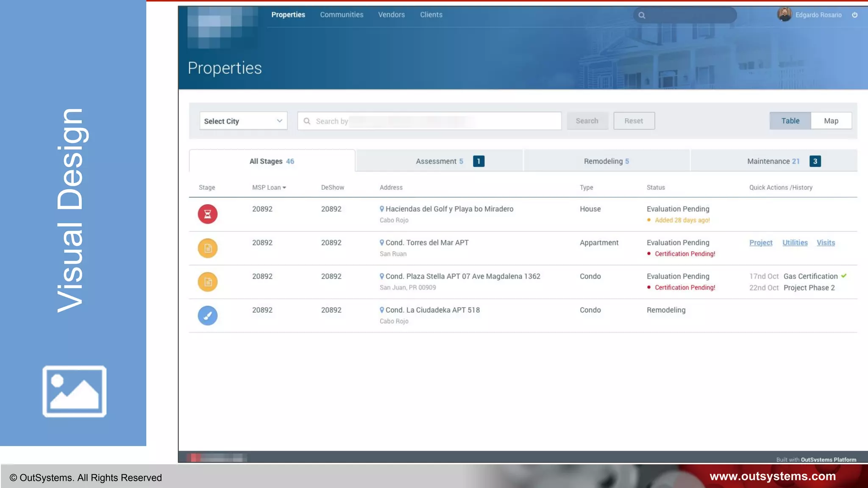Sort by MSP Loan column arrow
The width and height of the screenshot is (868, 488).
point(284,188)
